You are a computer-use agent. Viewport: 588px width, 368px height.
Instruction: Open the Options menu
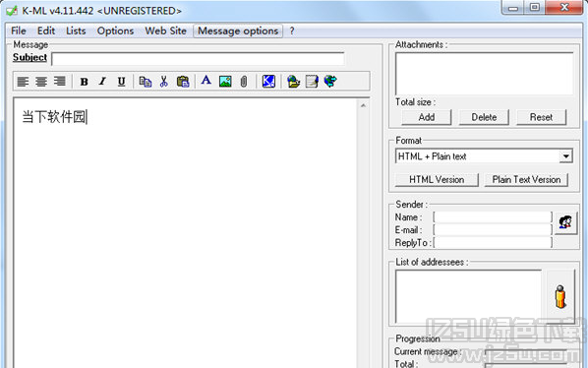tap(115, 31)
